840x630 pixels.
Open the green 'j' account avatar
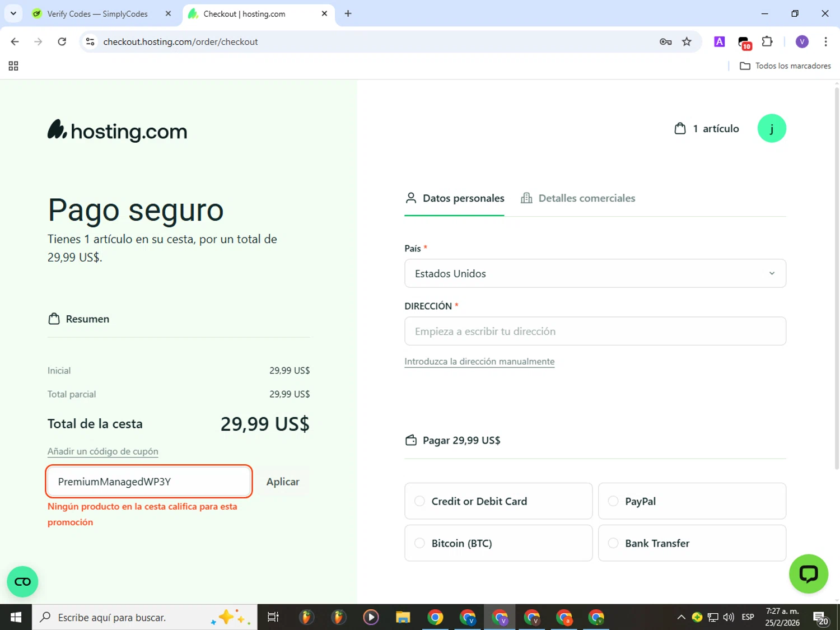[x=771, y=128]
